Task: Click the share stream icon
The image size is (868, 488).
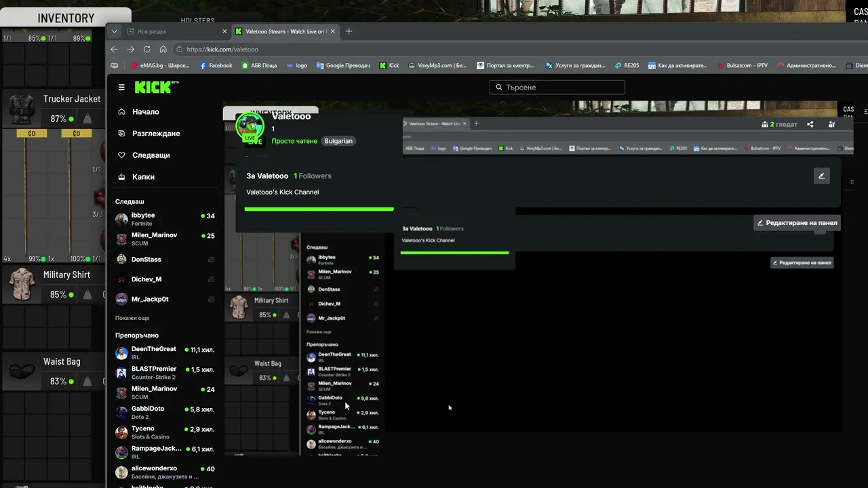Action: tap(810, 124)
